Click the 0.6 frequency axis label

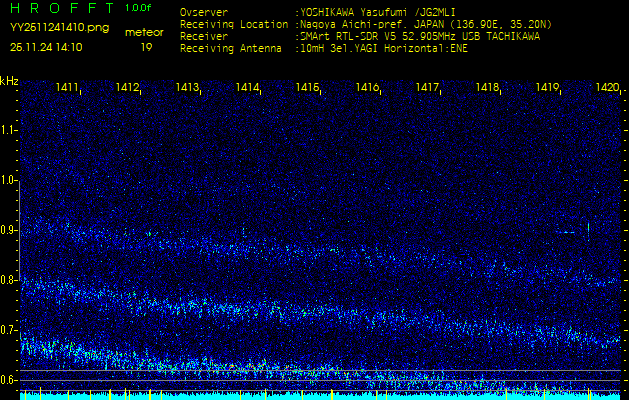pyautogui.click(x=10, y=380)
